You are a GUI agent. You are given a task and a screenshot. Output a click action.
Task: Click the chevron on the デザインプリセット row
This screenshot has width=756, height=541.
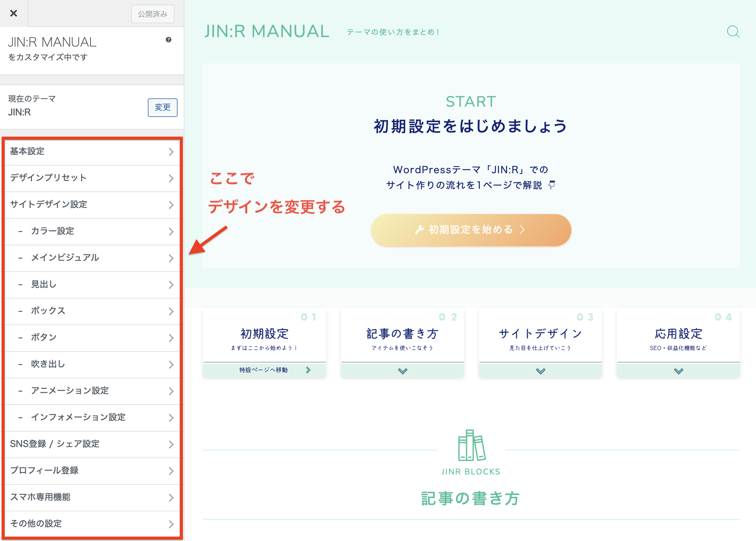(x=171, y=178)
